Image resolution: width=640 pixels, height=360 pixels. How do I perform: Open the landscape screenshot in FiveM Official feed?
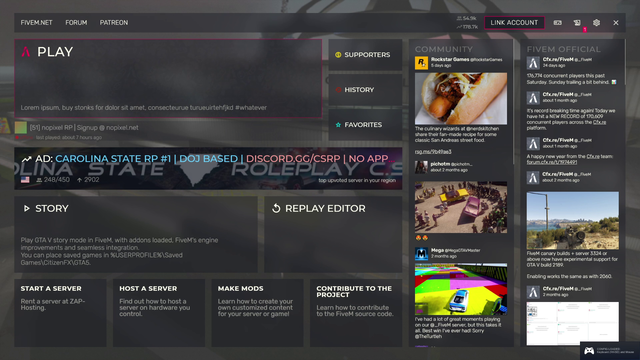pyautogui.click(x=573, y=220)
